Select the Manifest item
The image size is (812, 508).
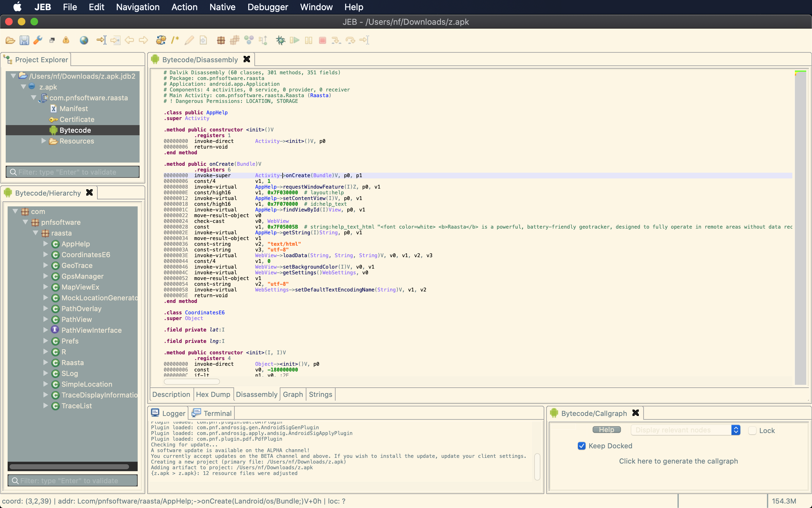[74, 109]
